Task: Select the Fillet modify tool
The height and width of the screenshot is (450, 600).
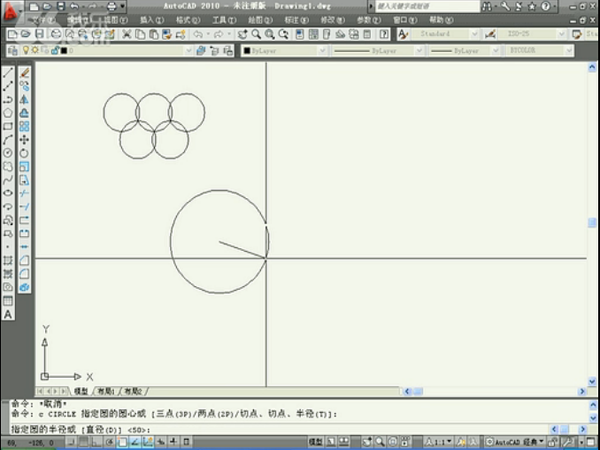Action: coord(24,274)
